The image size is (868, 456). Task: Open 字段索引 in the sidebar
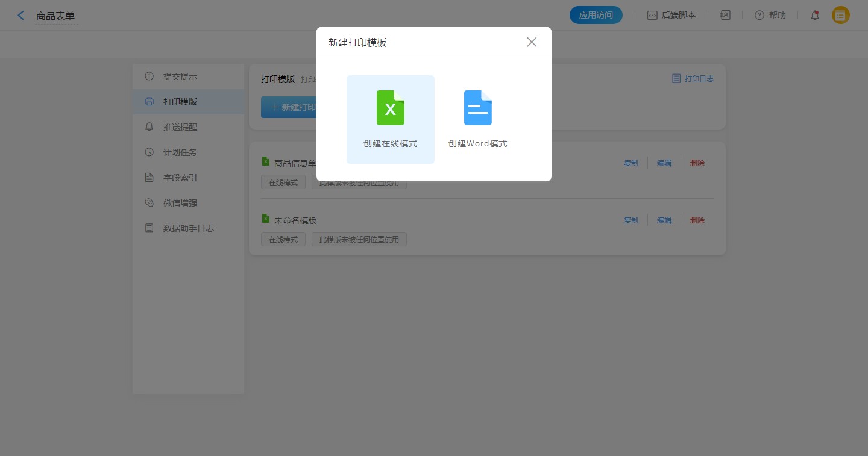[180, 178]
